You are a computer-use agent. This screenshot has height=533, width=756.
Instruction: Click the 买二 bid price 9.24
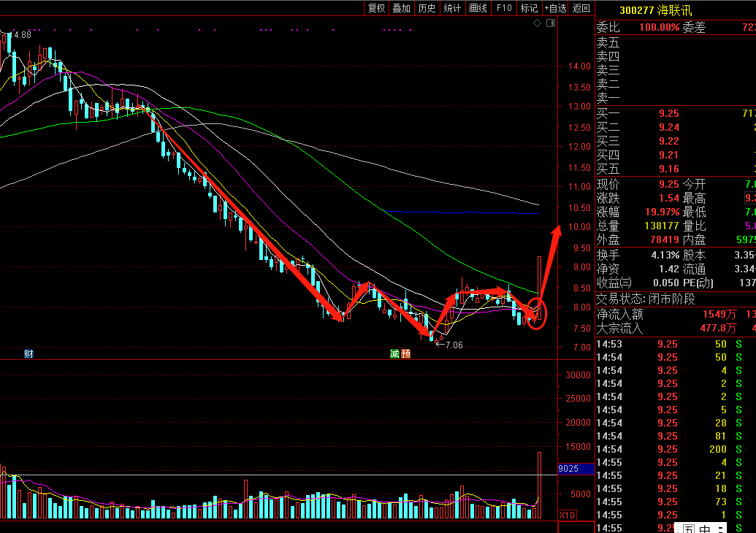point(669,128)
